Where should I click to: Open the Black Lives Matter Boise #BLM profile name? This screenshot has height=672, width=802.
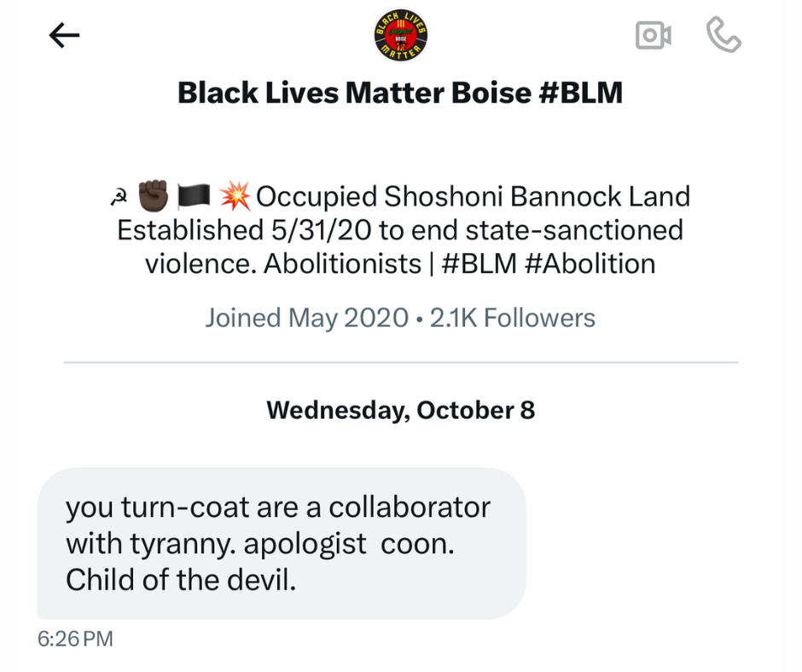pos(400,92)
